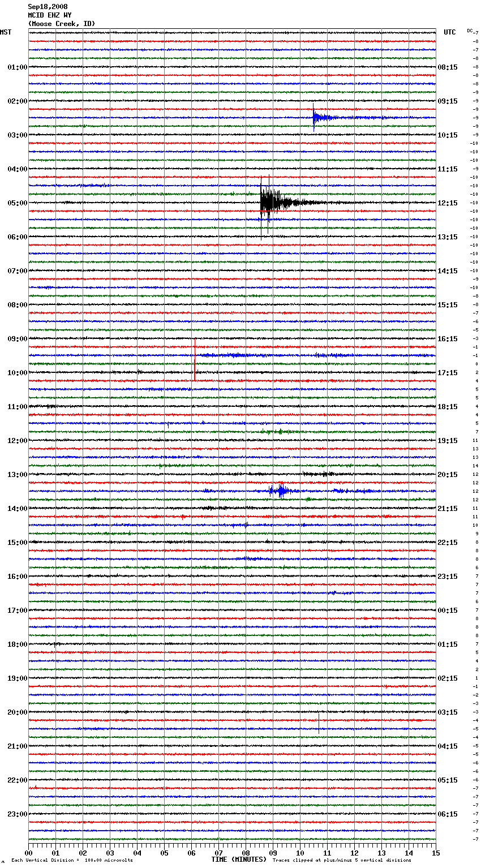The image size is (481, 868).
Task: Click minute tick "00" on time axis
Action: 28,853
